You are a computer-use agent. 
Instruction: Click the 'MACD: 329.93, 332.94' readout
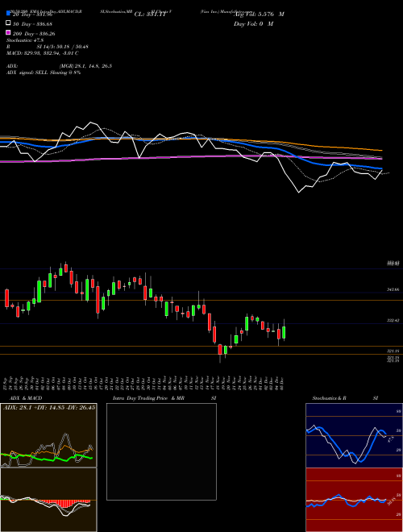[x=43, y=53]
